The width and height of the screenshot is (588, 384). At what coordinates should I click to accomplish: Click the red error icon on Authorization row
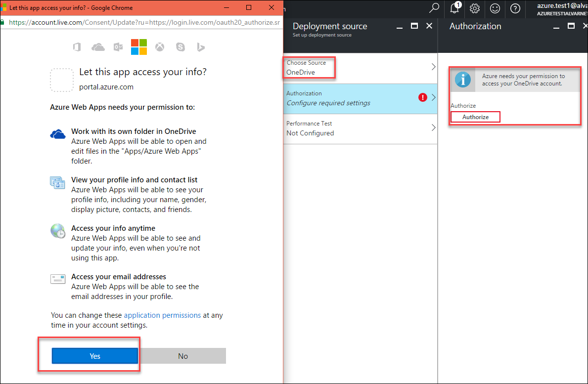click(423, 97)
